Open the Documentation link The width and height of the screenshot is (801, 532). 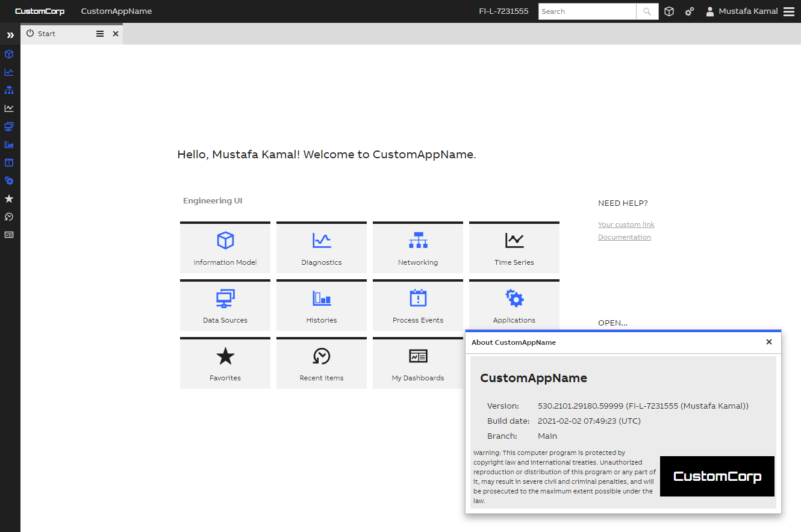[x=624, y=237]
